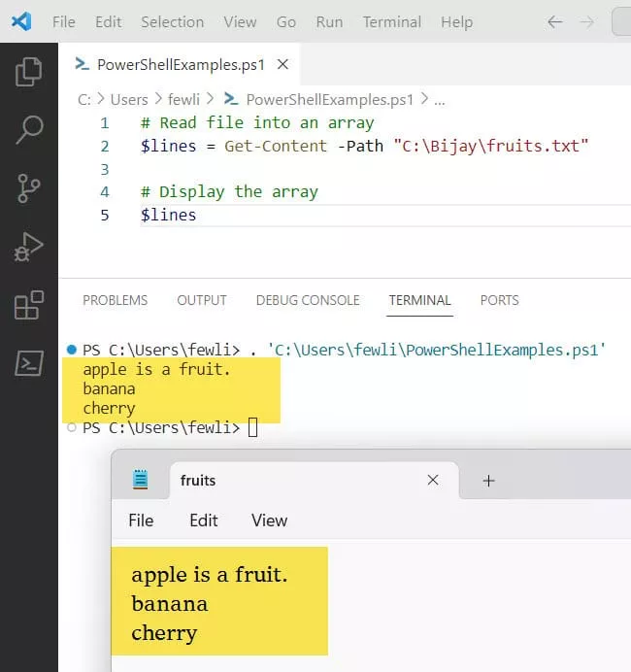Click the PowerShellExamples.ps1 breadcrumb item
Viewport: 631px width, 672px height.
[x=329, y=99]
